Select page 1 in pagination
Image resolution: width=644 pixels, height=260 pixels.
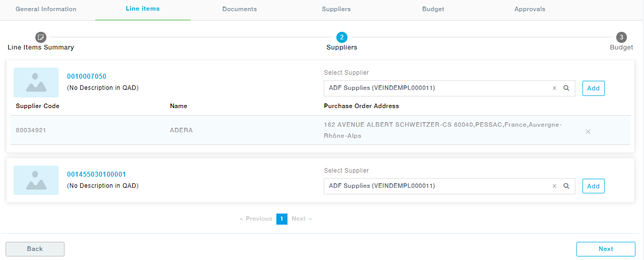click(282, 219)
